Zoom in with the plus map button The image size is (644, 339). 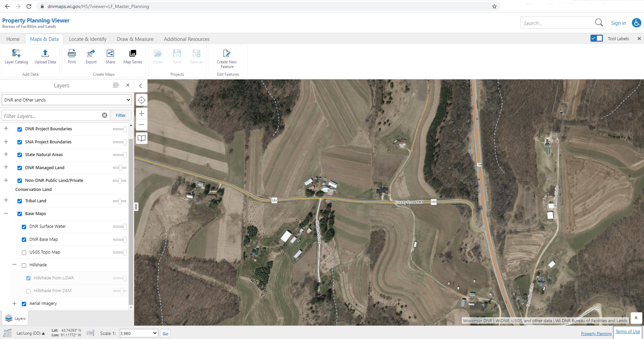coord(142,114)
